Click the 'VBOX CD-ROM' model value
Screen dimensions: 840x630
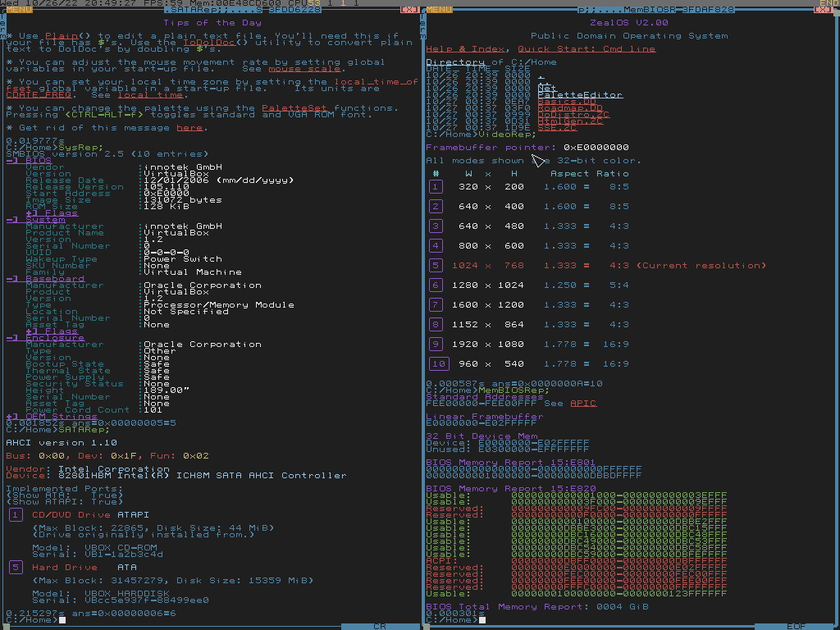[121, 547]
